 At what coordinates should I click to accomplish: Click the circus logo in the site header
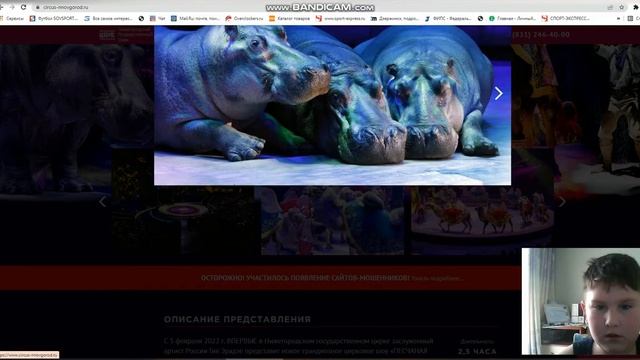(x=125, y=35)
